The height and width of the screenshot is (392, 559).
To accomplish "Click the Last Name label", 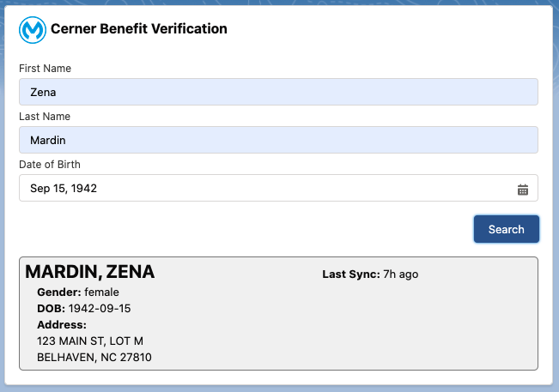I will pos(45,117).
